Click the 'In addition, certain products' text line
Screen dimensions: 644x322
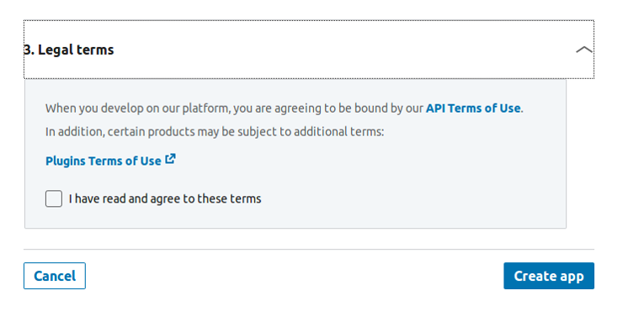point(215,132)
